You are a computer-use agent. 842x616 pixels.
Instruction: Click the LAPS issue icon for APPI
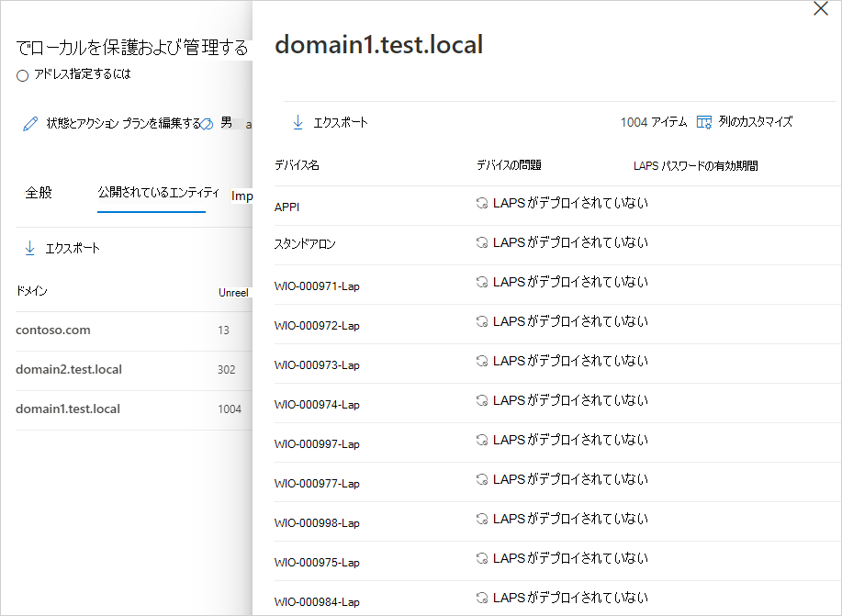[481, 204]
